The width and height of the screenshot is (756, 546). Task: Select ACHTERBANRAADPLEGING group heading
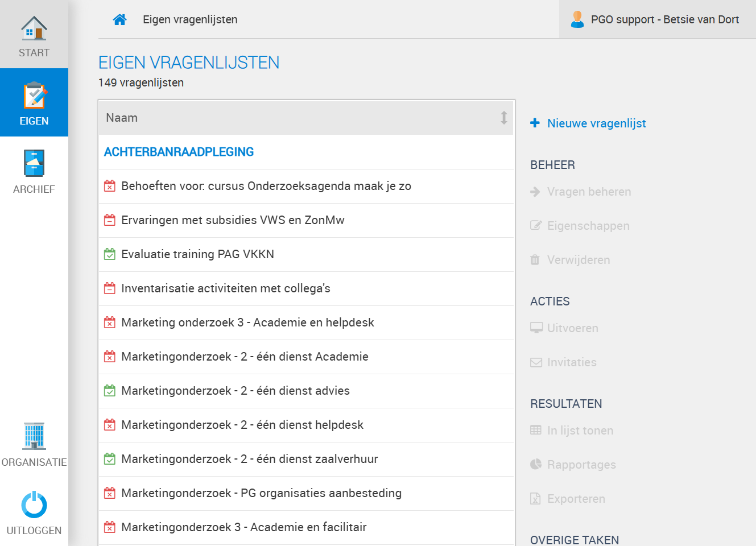179,152
